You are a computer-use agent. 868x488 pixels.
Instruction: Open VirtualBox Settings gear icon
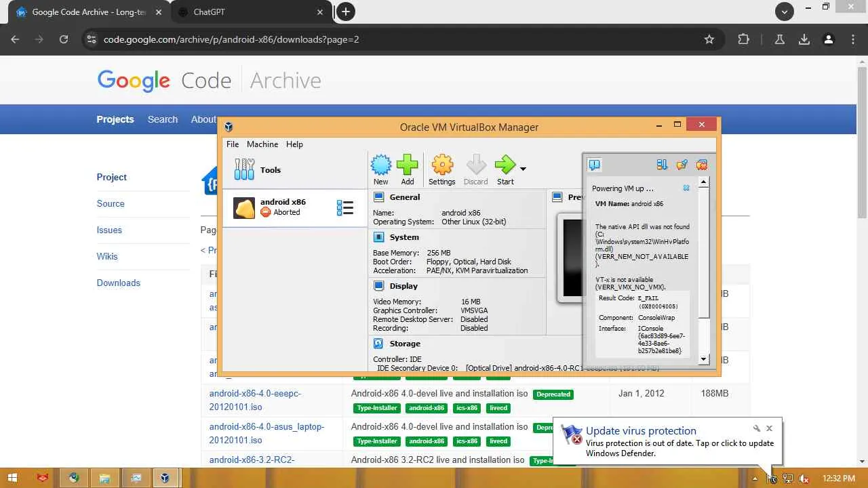click(x=441, y=164)
